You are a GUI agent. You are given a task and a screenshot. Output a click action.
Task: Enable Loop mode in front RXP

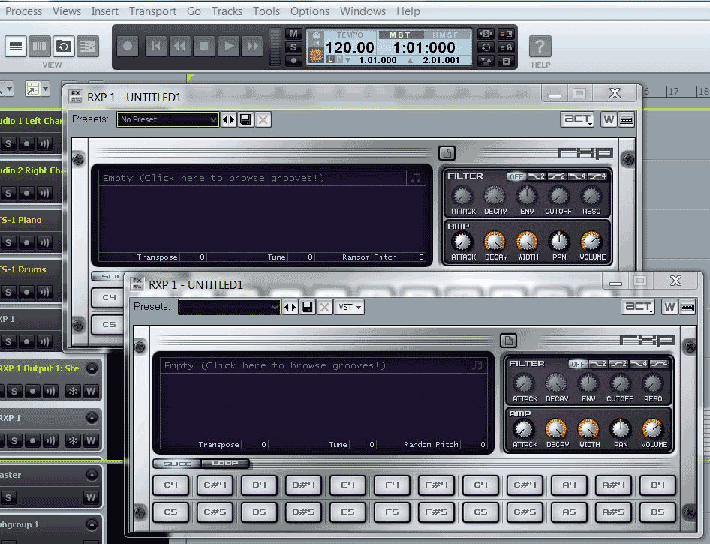[x=225, y=463]
